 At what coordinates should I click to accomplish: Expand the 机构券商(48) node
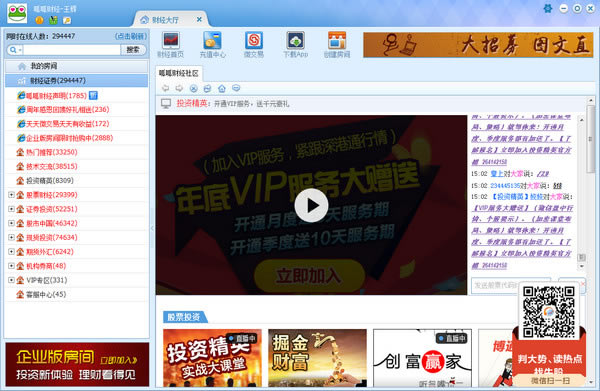(11, 266)
